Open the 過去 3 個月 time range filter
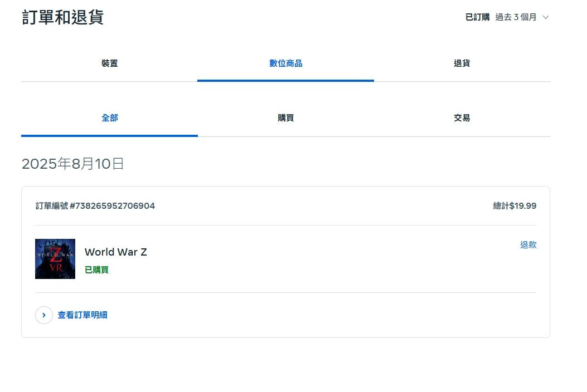The width and height of the screenshot is (587, 392). 516,17
